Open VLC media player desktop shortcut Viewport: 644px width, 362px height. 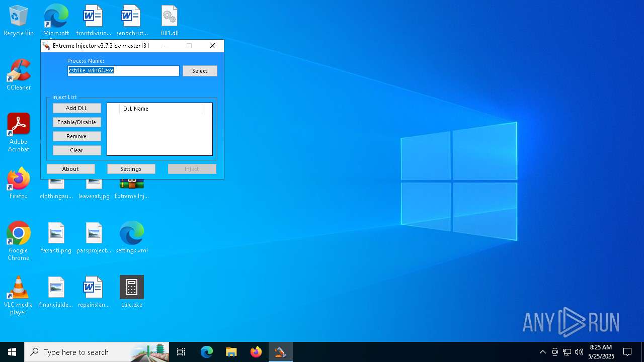pos(19,296)
